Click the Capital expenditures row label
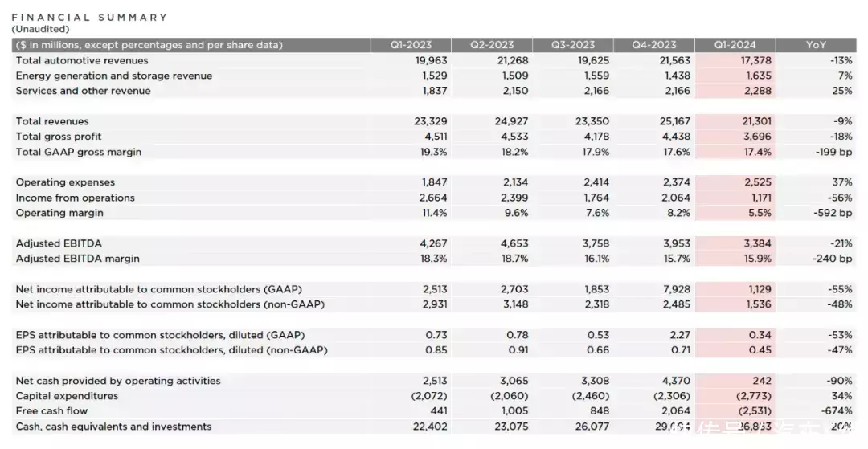Screen dimensions: 868x449 coord(67,396)
